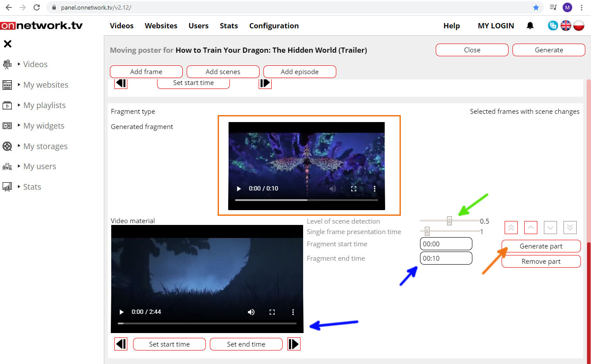Click the My playlists sidebar icon
591x364 pixels.
[7, 105]
